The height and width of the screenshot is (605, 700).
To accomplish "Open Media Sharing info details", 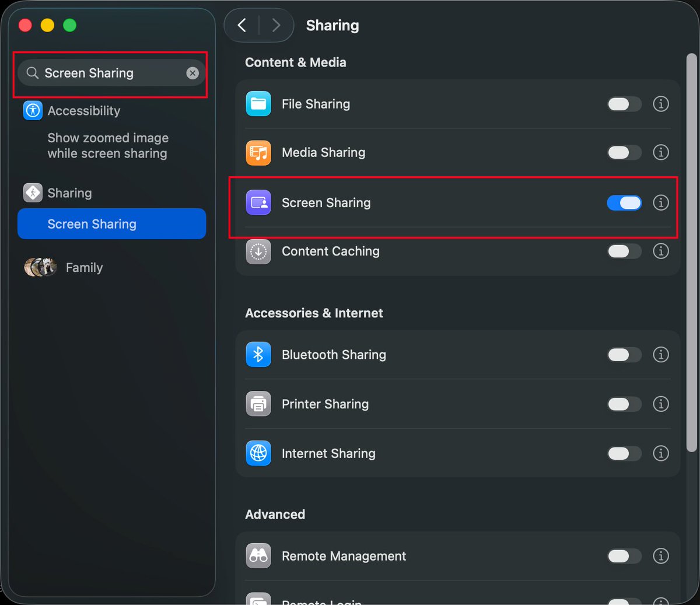I will tap(661, 152).
